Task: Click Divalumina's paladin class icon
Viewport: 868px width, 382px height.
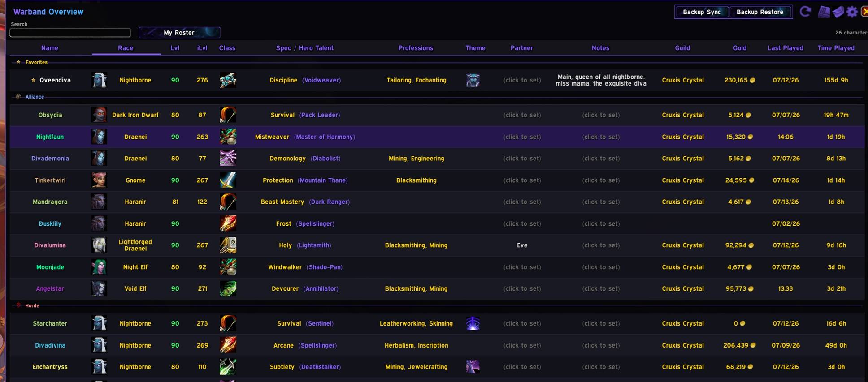Action: coord(228,245)
